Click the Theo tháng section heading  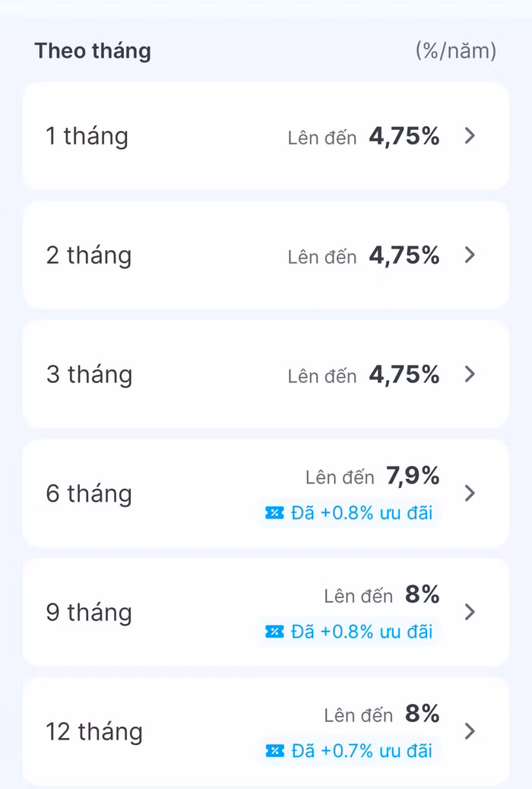(x=93, y=52)
